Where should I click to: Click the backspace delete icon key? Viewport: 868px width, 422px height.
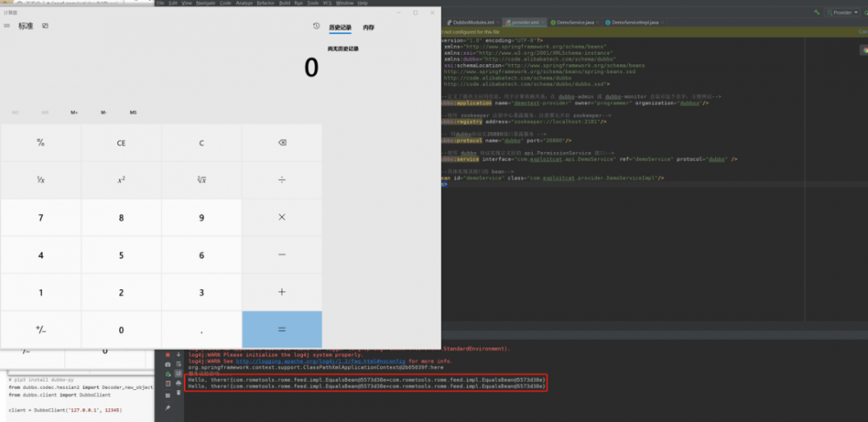(x=282, y=142)
